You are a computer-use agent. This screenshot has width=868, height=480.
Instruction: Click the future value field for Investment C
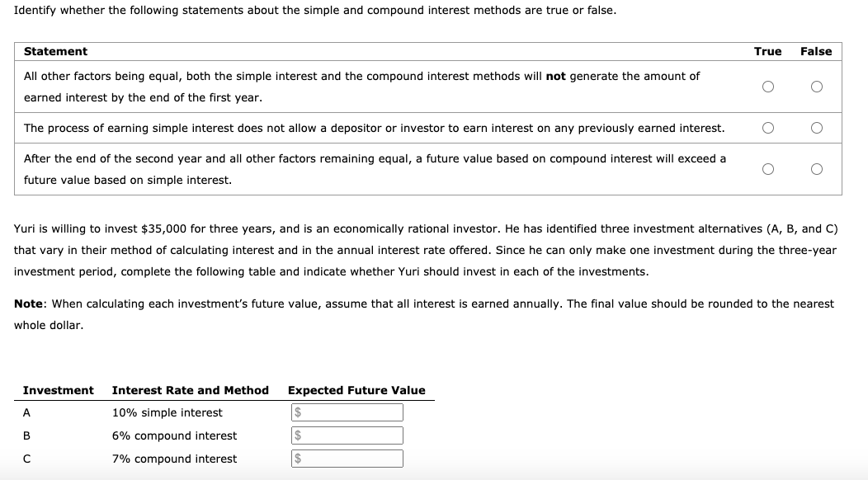(x=347, y=458)
